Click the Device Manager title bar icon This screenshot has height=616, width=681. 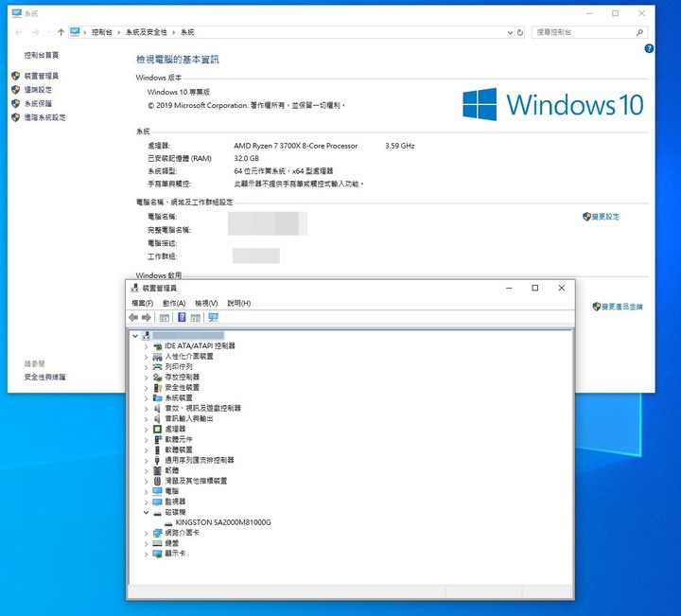tap(134, 288)
